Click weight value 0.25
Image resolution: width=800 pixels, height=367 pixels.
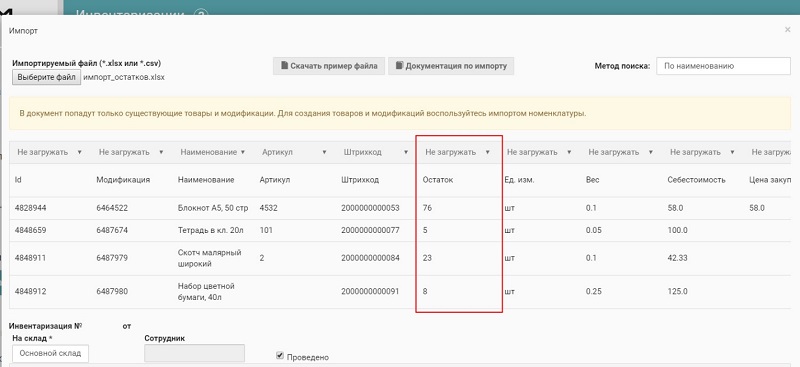(593, 291)
